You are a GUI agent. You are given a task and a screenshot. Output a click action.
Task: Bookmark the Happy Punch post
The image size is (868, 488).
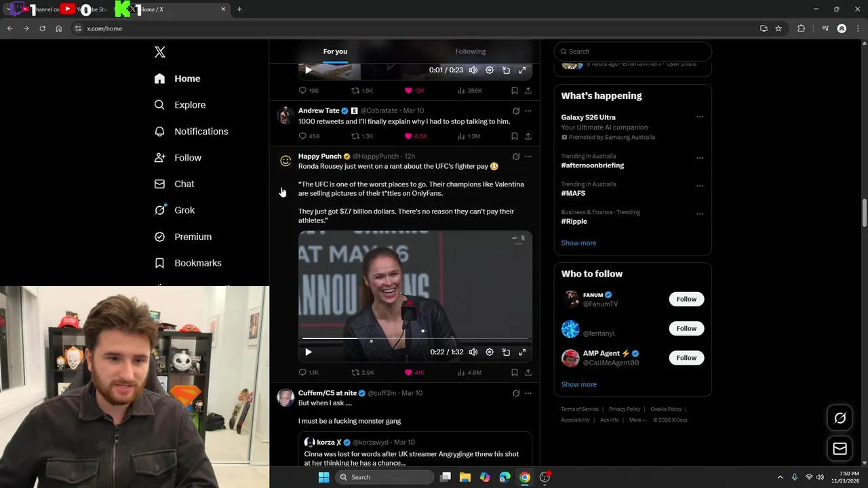(515, 372)
